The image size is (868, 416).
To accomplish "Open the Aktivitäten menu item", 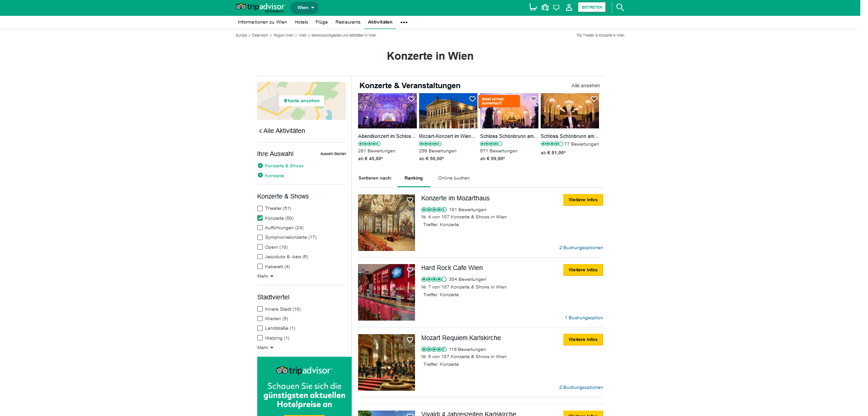I will coord(380,22).
